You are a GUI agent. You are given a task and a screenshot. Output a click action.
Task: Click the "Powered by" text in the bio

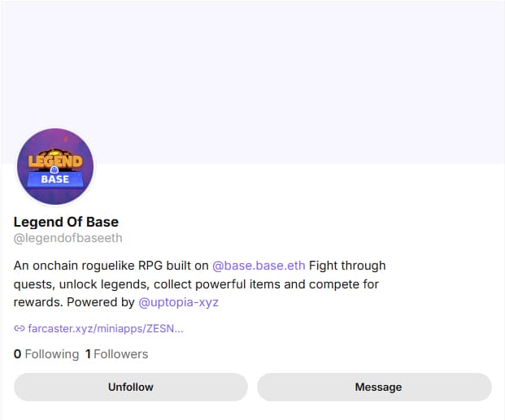click(x=101, y=302)
